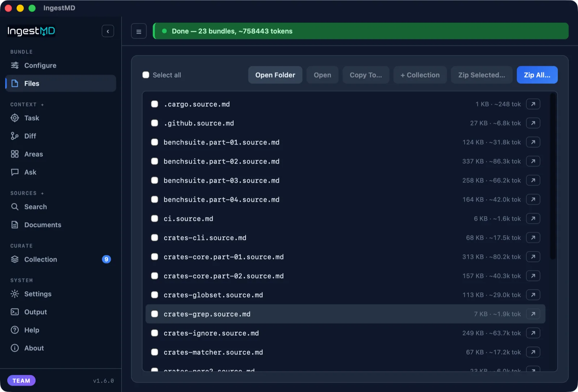The height and width of the screenshot is (392, 578).
Task: Select the crates-ignore.source.md file name
Action: tap(211, 333)
